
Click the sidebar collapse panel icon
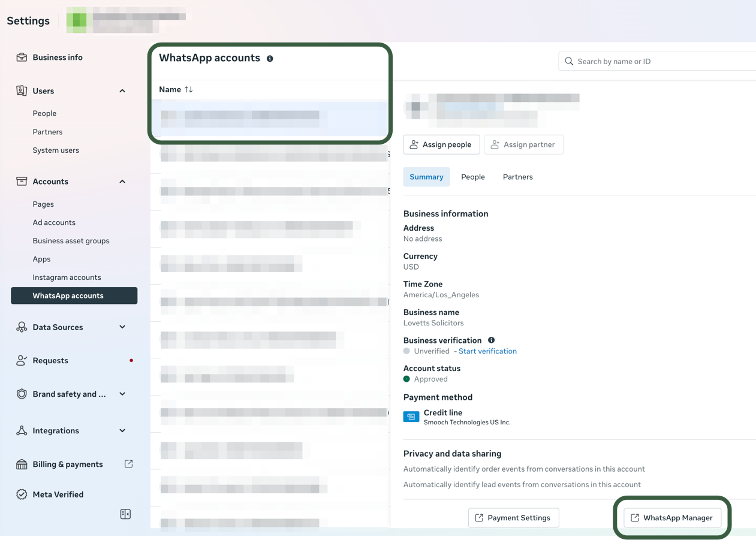(x=125, y=514)
